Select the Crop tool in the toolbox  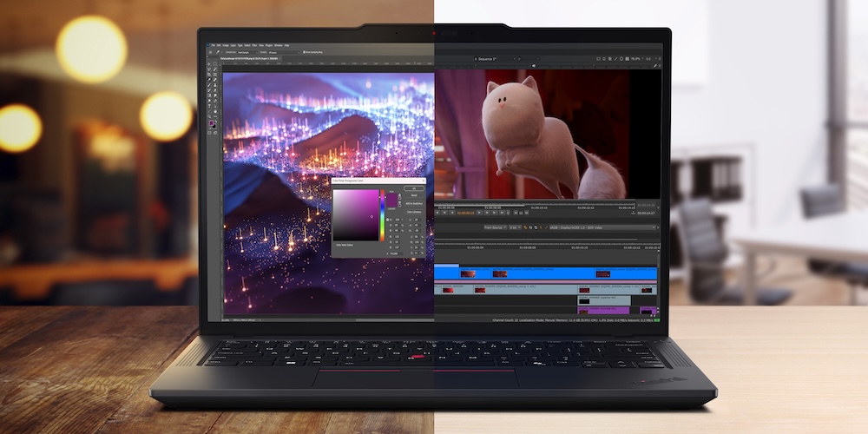209,75
